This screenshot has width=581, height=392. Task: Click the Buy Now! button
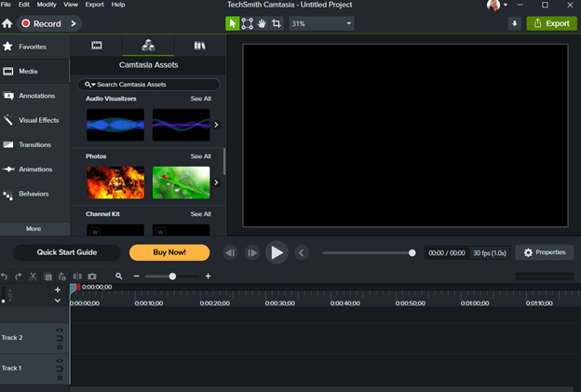pos(169,252)
